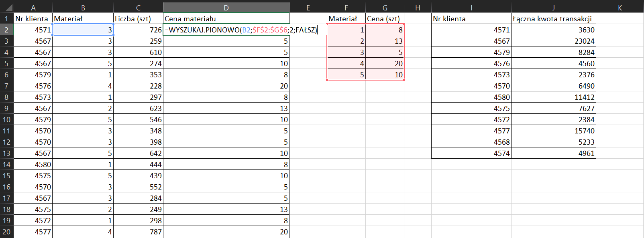Image resolution: width=644 pixels, height=238 pixels.
Task: Click 'Liczba (szt)' header cell
Action: click(139, 18)
